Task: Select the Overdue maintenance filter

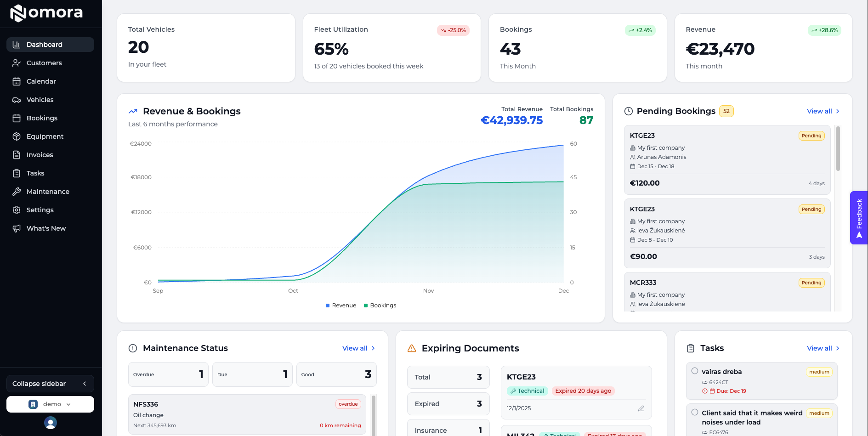Action: pyautogui.click(x=168, y=374)
